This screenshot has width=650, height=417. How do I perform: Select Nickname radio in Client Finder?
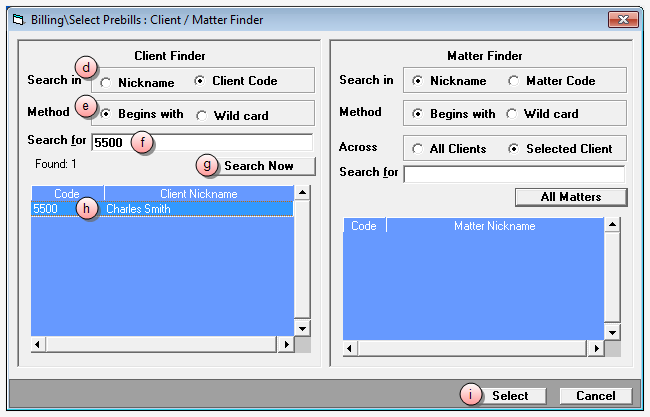(107, 82)
